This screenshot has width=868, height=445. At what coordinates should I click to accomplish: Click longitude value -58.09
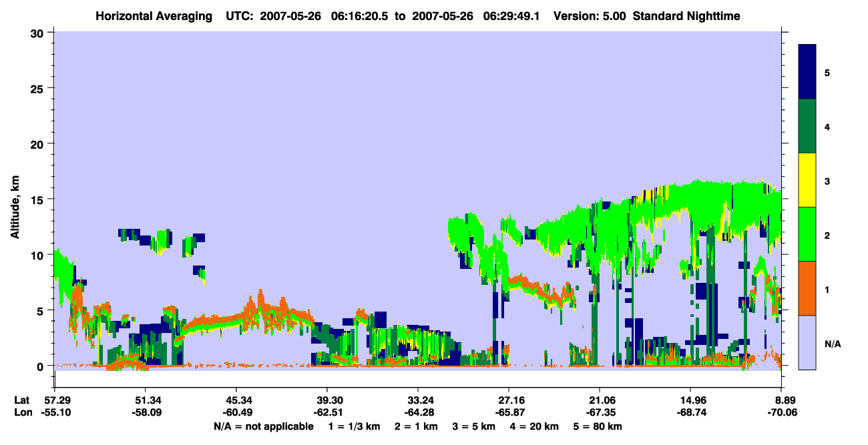pos(146,412)
